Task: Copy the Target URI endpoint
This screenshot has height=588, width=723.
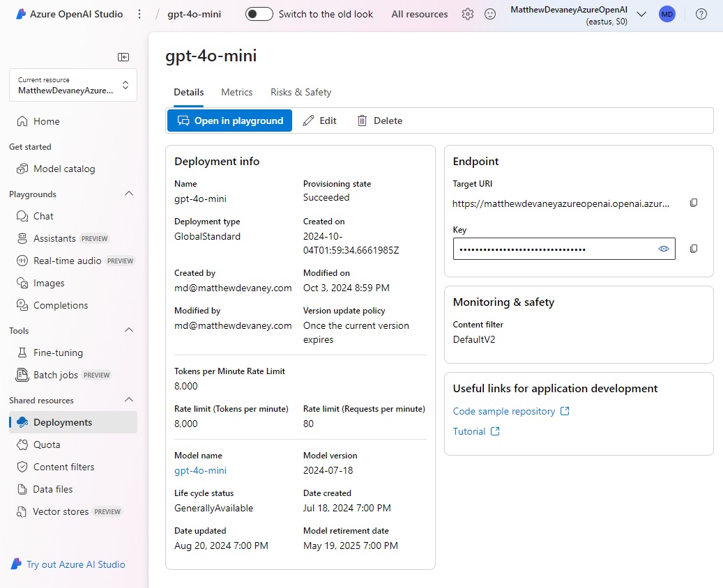Action: tap(694, 203)
